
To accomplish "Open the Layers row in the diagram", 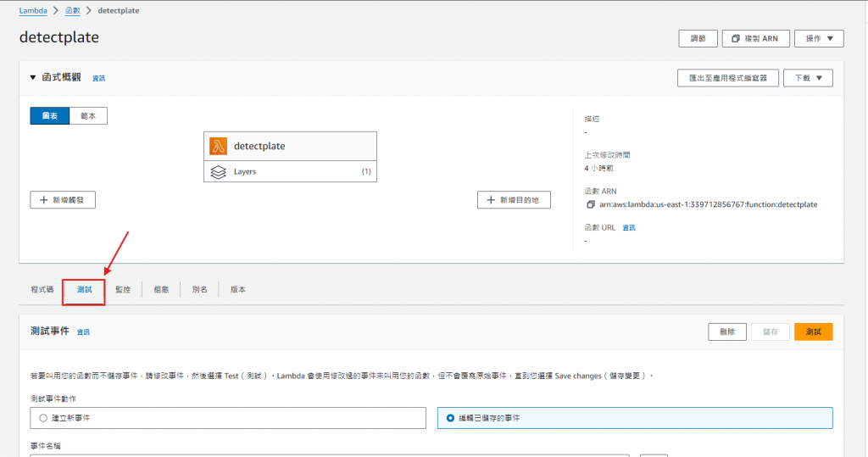I will point(290,172).
